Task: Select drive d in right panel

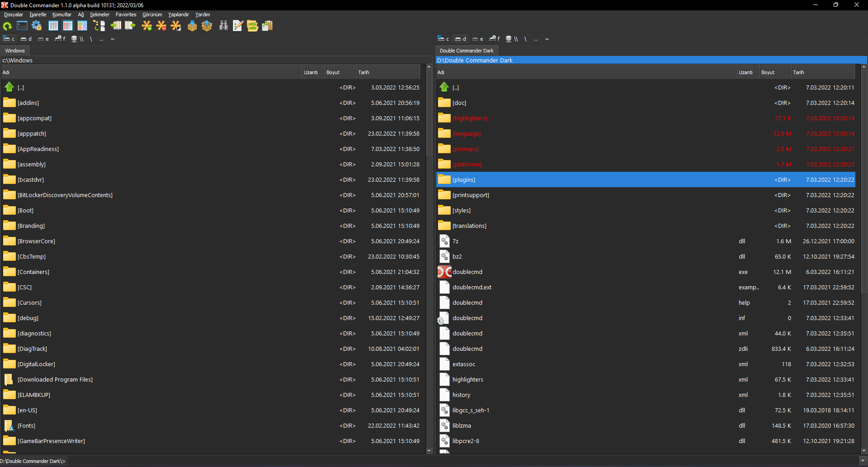Action: [461, 39]
